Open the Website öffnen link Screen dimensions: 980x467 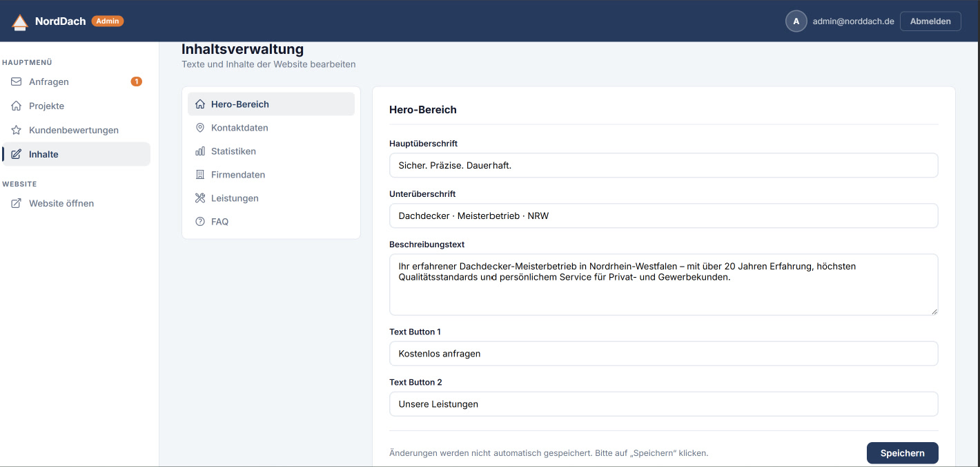[x=76, y=203]
